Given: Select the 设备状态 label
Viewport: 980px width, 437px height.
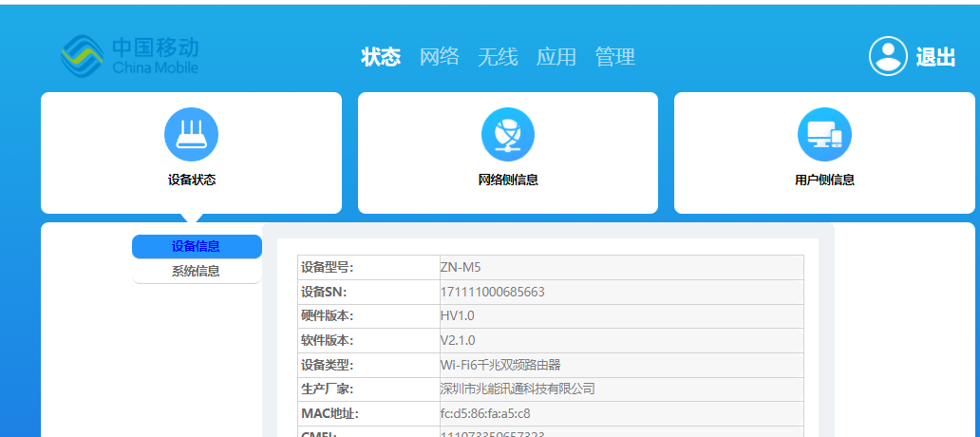Looking at the screenshot, I should click(192, 180).
